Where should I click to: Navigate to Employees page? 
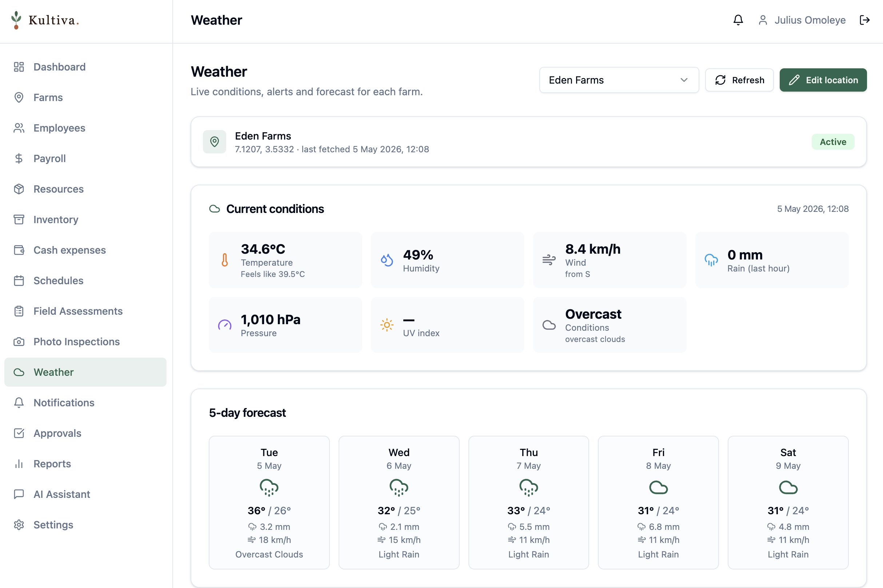pyautogui.click(x=85, y=128)
